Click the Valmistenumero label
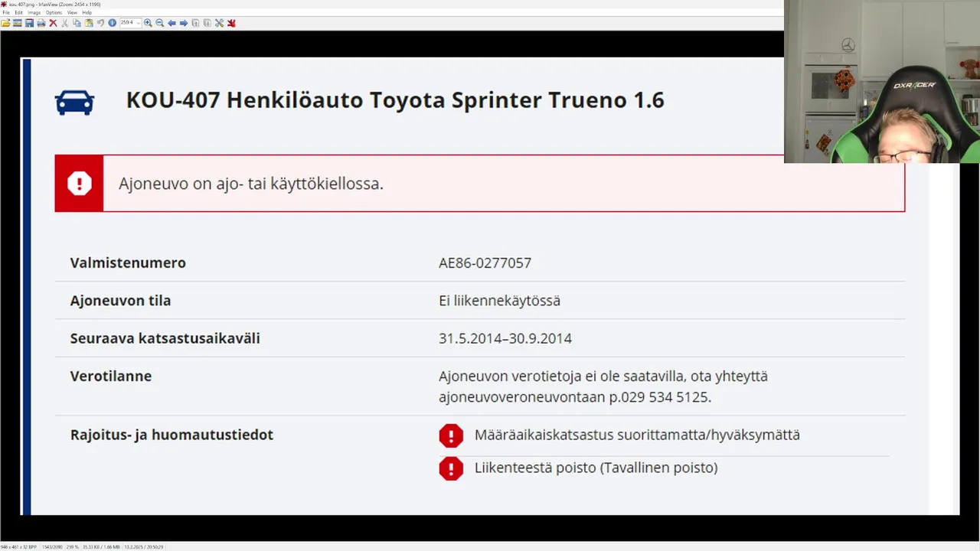This screenshot has width=980, height=551. point(128,262)
